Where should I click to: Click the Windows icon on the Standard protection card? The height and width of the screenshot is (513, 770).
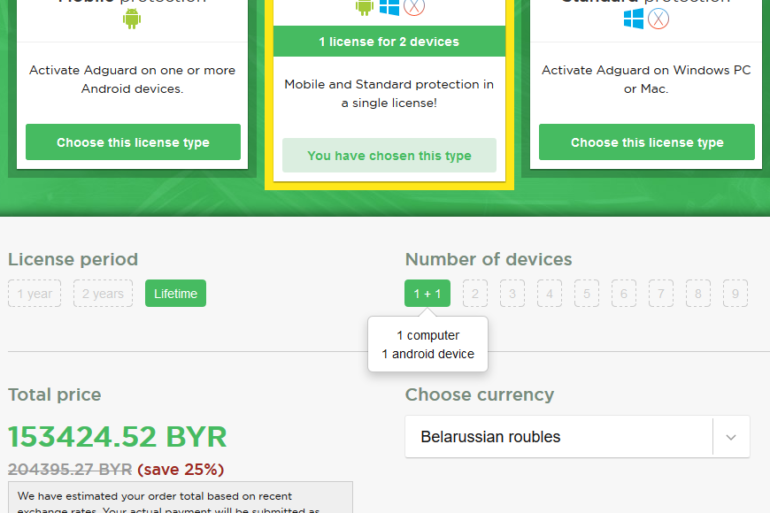pos(633,19)
